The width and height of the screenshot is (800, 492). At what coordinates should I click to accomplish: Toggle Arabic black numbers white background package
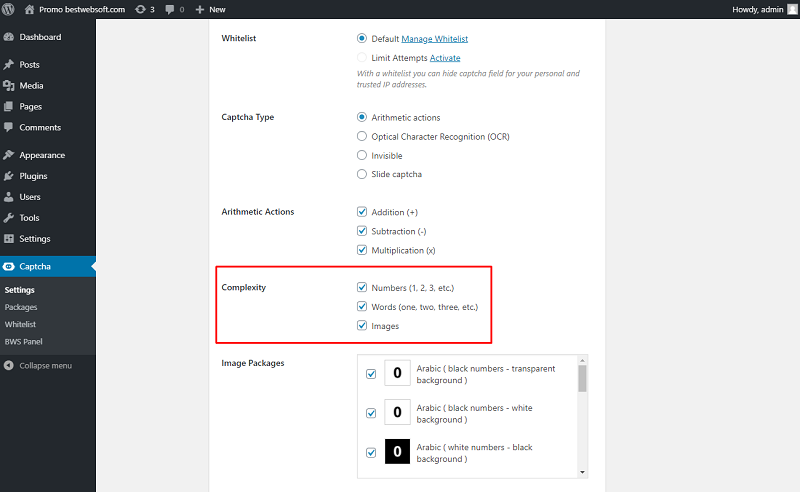[x=371, y=413]
